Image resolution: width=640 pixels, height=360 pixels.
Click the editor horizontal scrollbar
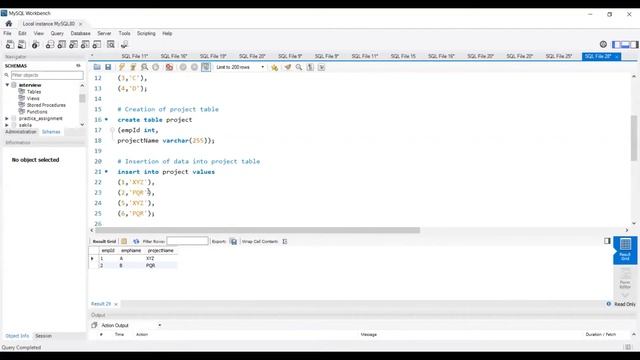click(x=257, y=230)
